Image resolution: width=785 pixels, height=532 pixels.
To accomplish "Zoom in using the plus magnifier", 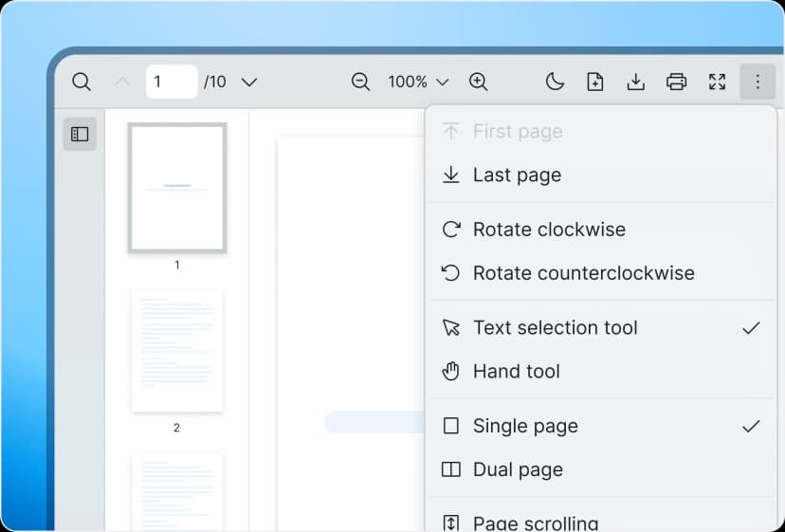I will (478, 82).
